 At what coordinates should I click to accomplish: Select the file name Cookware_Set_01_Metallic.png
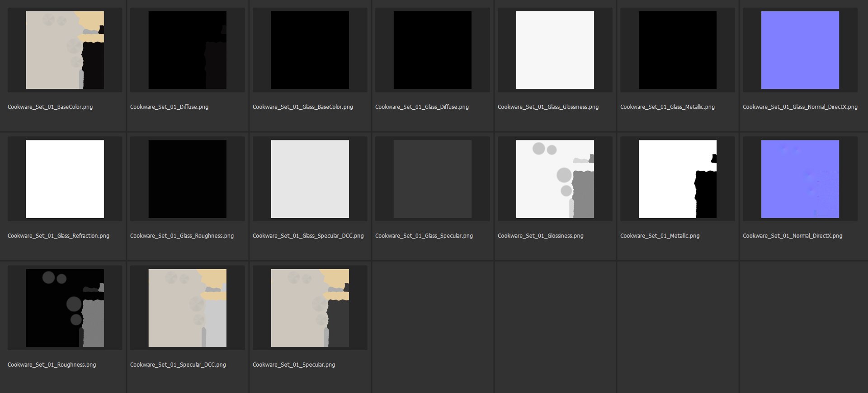tap(660, 236)
